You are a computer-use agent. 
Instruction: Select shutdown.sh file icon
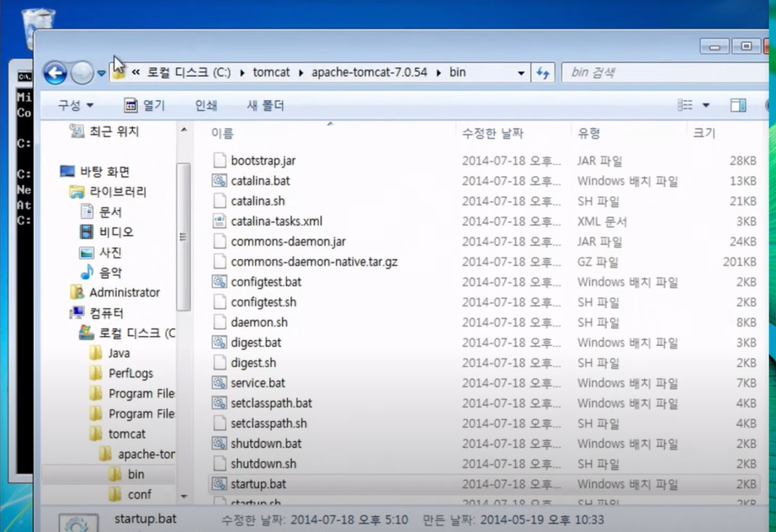[219, 464]
